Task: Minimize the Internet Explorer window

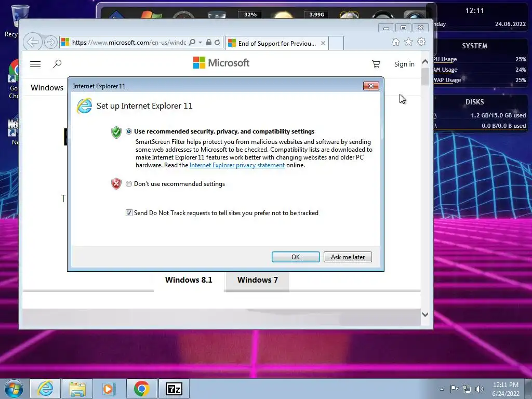Action: coord(386,28)
